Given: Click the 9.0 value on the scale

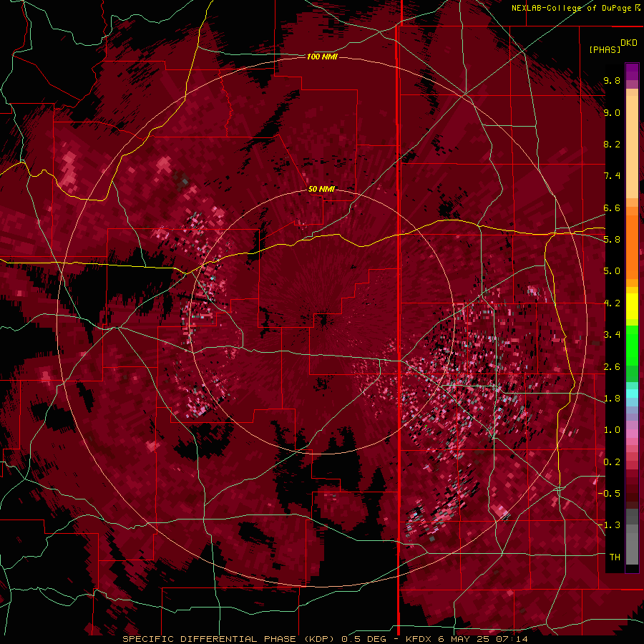Looking at the screenshot, I should point(612,112).
